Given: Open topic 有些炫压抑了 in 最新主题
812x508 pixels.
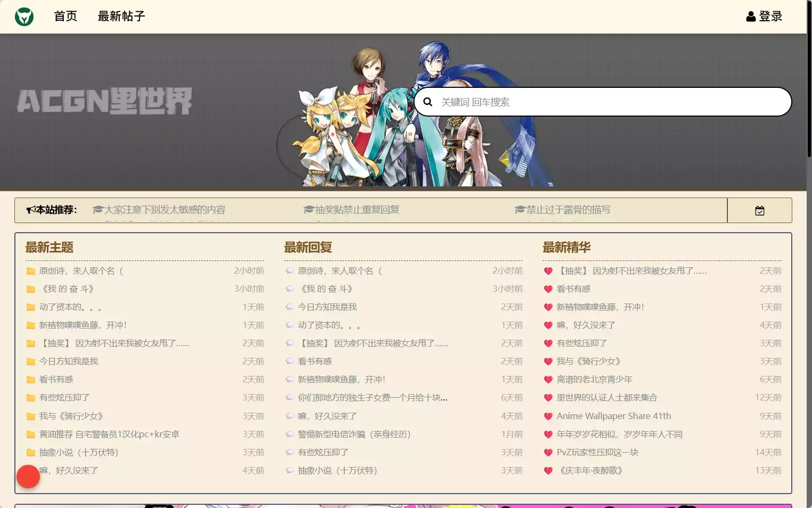Looking at the screenshot, I should 64,398.
